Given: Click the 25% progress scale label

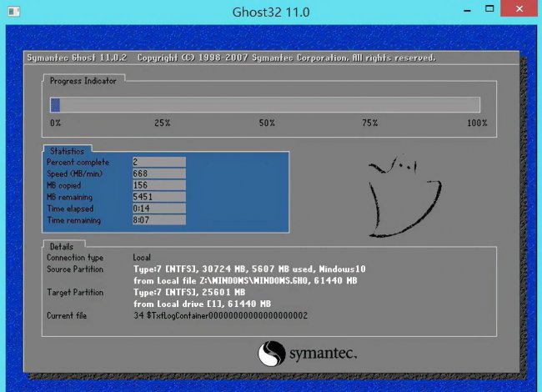Looking at the screenshot, I should tap(162, 123).
